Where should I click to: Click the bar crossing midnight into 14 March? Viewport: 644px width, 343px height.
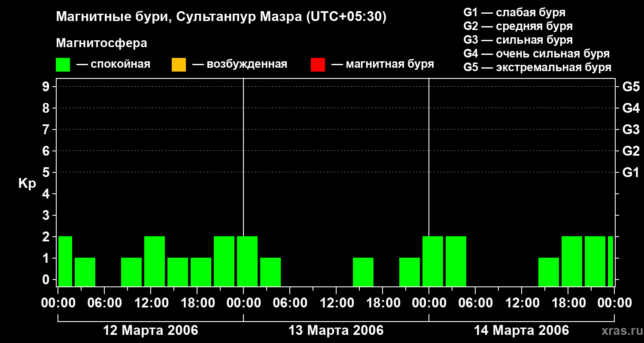point(433,261)
